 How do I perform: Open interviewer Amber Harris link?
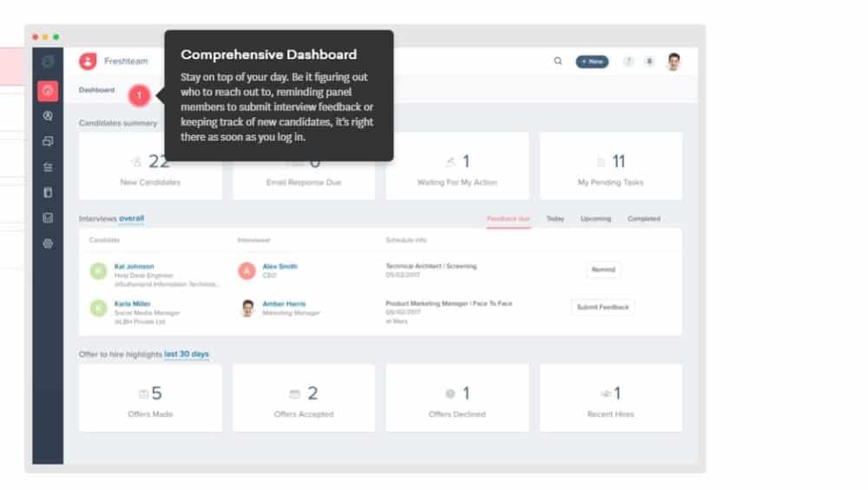click(x=284, y=304)
